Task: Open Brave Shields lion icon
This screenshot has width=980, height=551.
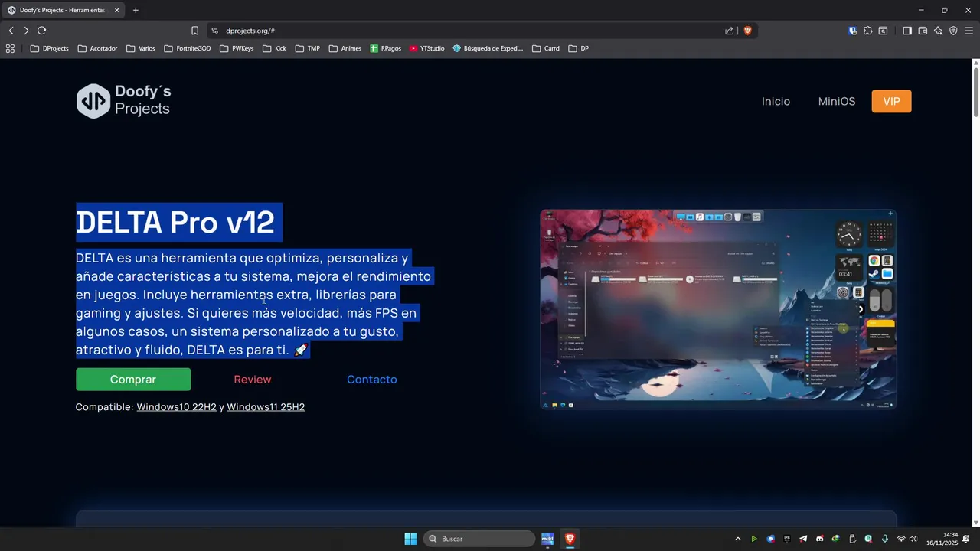Action: [x=748, y=31]
